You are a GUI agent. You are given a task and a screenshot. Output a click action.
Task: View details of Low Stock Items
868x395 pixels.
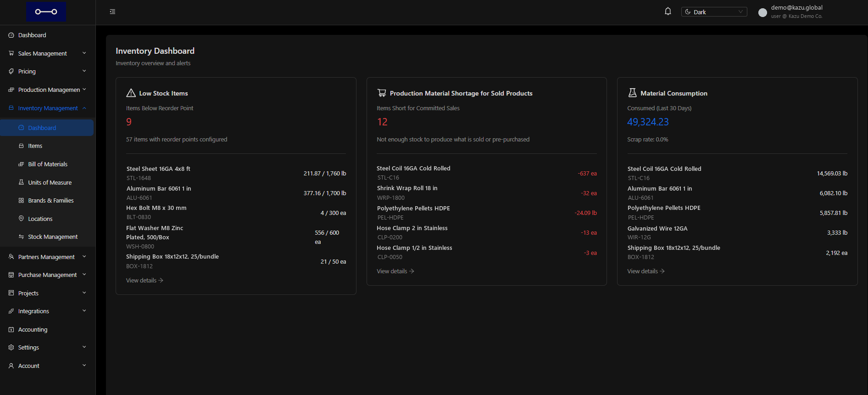click(x=145, y=280)
